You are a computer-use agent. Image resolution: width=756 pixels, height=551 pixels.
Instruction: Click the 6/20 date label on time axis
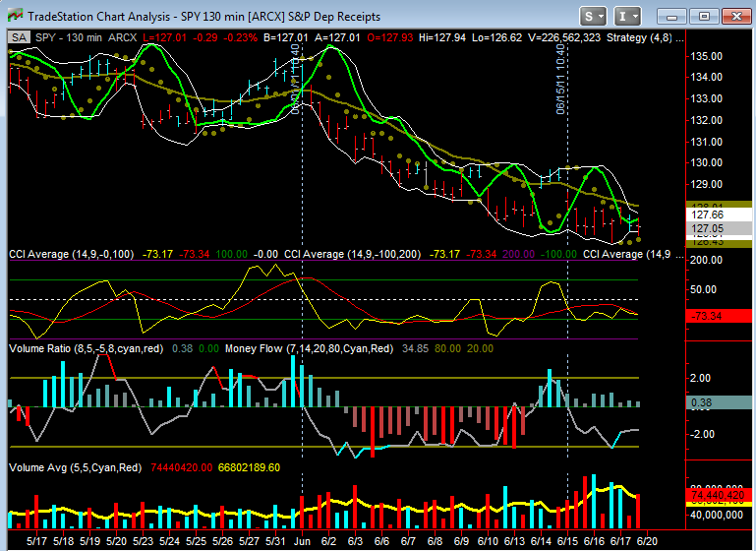647,541
